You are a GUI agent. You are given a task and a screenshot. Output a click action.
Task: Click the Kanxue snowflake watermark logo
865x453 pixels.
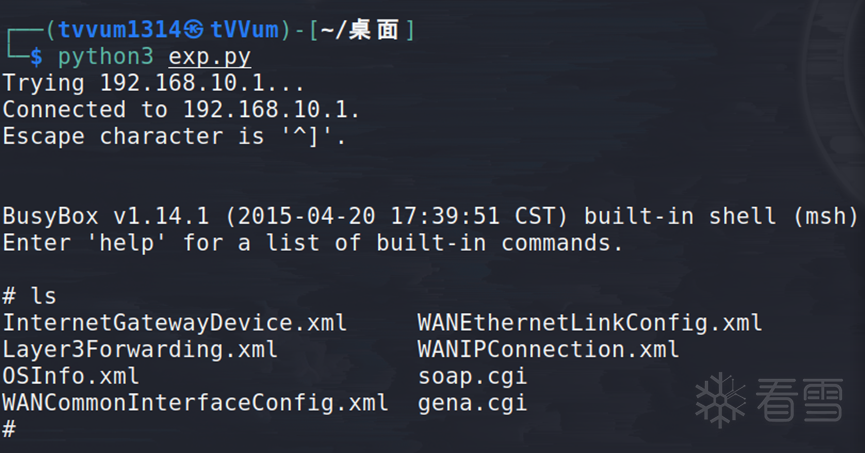[720, 400]
